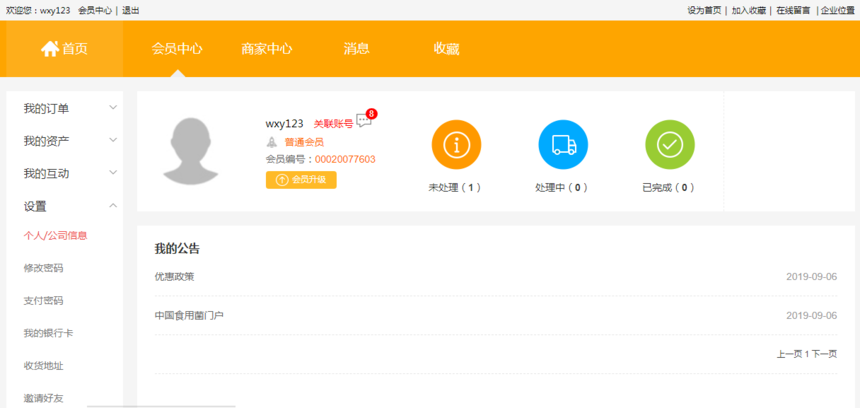Viewport: 860px width, 408px height.
Task: Click the home house icon
Action: click(x=50, y=49)
